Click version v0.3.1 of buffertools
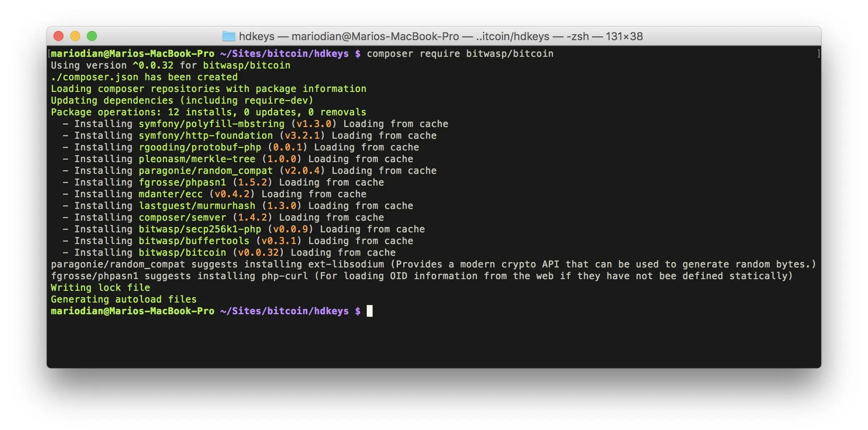This screenshot has height=430, width=868. (x=279, y=241)
